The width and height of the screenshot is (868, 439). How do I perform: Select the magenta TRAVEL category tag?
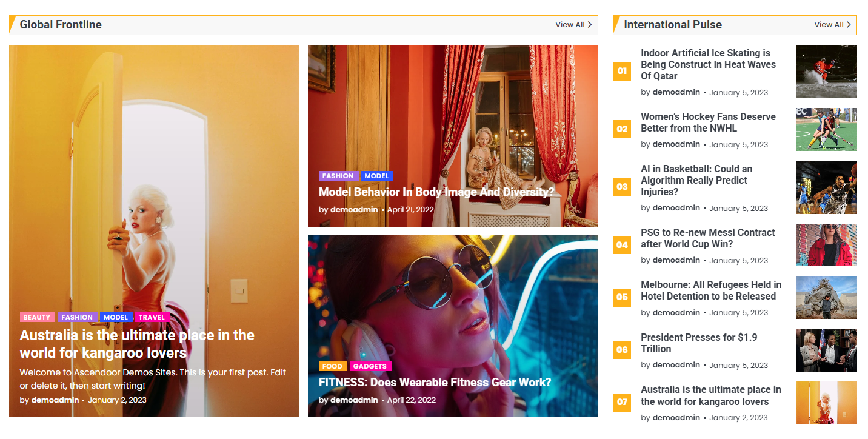point(152,317)
